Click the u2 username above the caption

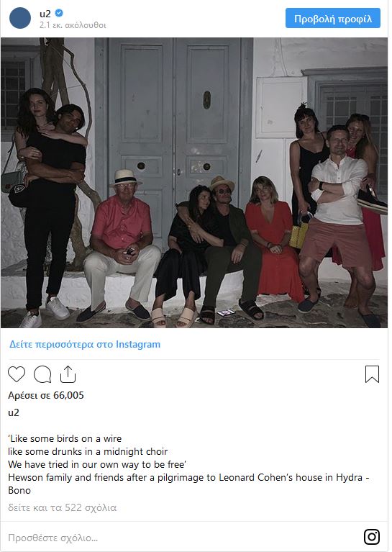tap(14, 412)
